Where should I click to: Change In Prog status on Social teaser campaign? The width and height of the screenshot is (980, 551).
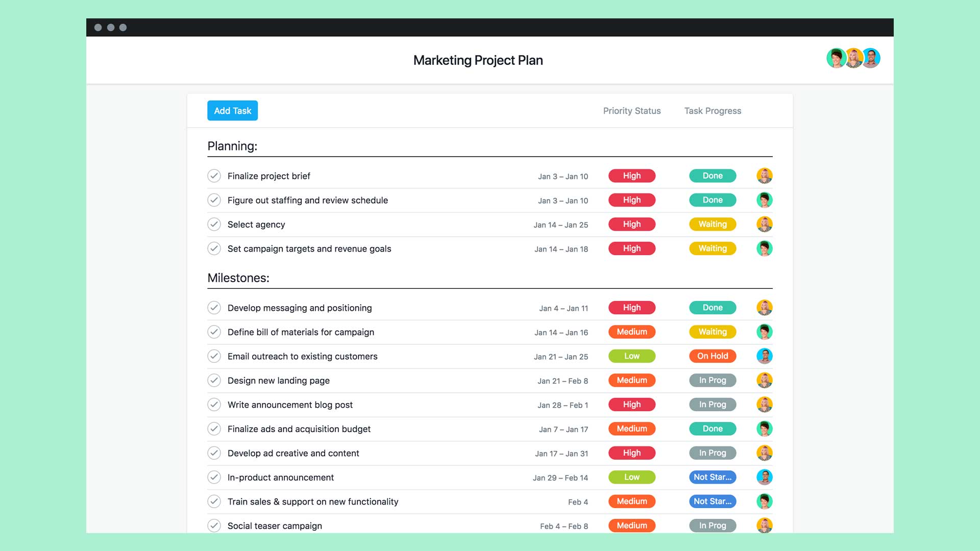coord(713,525)
